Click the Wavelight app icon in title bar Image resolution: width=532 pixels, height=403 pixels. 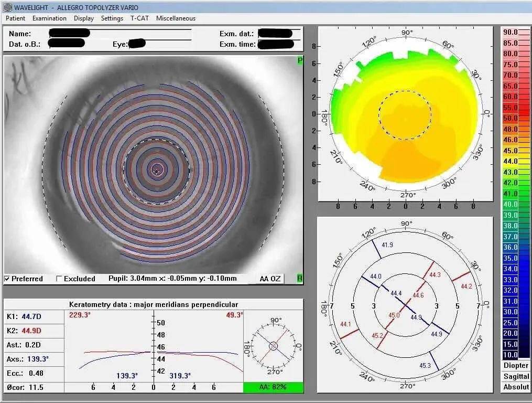(x=7, y=7)
